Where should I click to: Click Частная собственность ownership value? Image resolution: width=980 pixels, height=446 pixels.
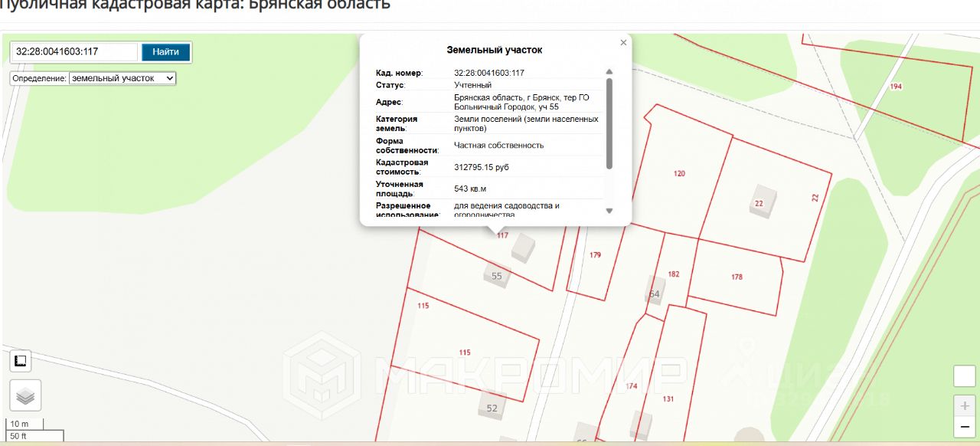click(498, 145)
